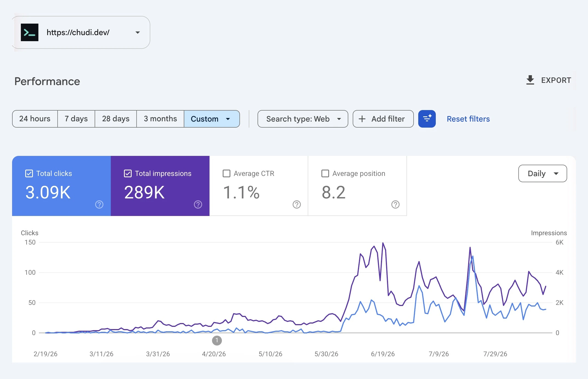The height and width of the screenshot is (379, 588).
Task: Expand the Search type: Web dropdown
Action: coord(303,119)
